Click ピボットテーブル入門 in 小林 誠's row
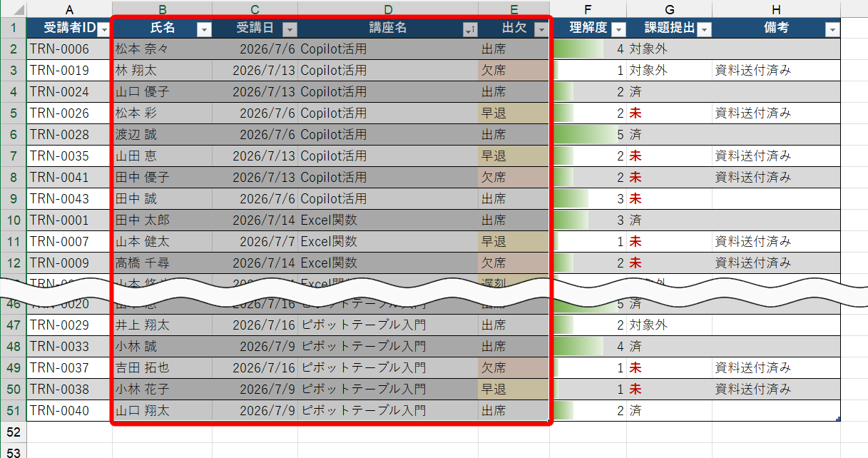 363,347
